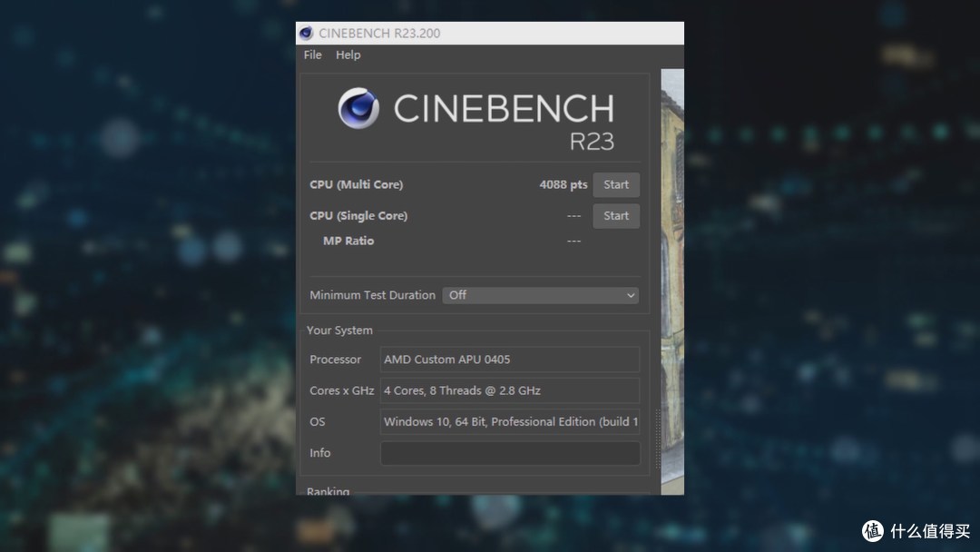Click the render preview image panel
This screenshot has width=980, height=552.
click(x=672, y=281)
